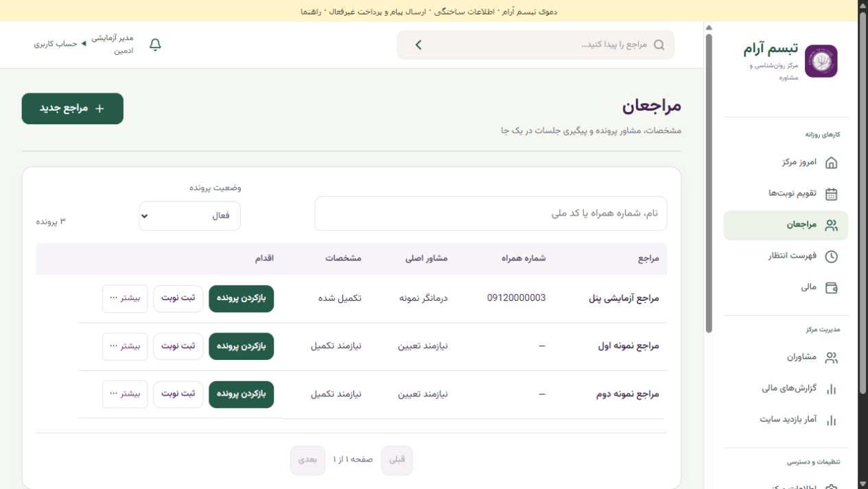Image resolution: width=868 pixels, height=489 pixels.
Task: Click اطلاعات ساختگی in the top banner
Action: pyautogui.click(x=463, y=12)
